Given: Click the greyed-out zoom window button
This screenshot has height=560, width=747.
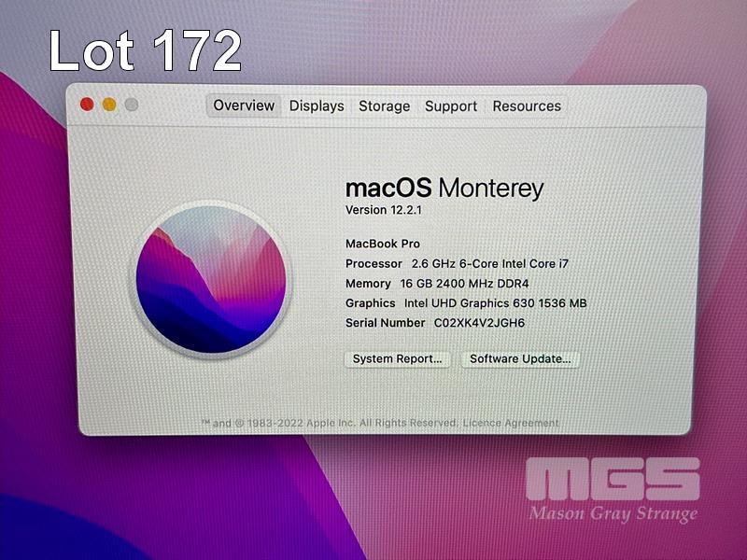Looking at the screenshot, I should tap(132, 105).
